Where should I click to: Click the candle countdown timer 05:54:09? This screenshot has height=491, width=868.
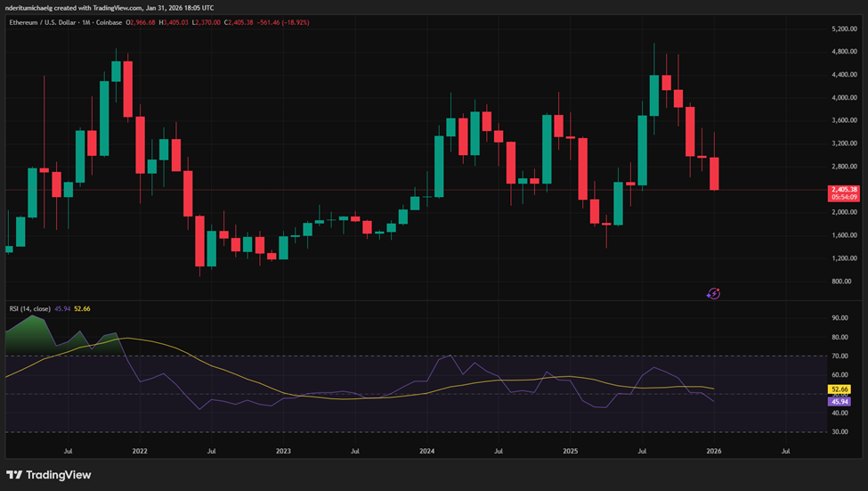coord(842,198)
